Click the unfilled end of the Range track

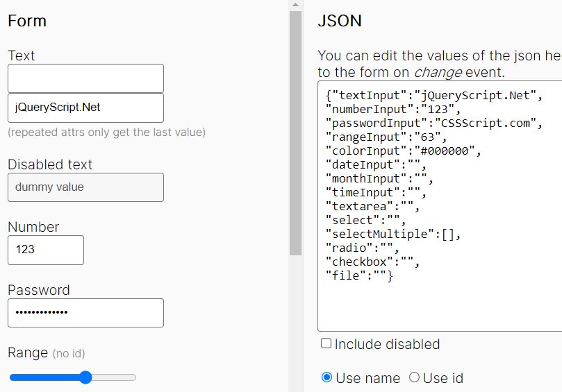tap(114, 377)
